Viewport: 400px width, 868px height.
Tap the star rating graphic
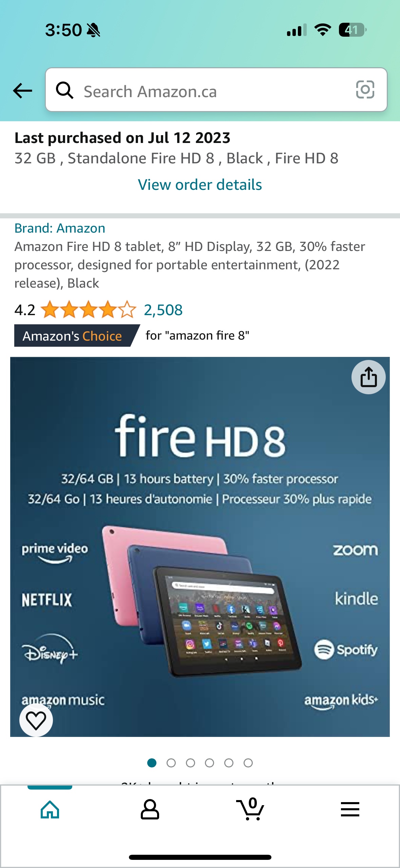point(88,310)
